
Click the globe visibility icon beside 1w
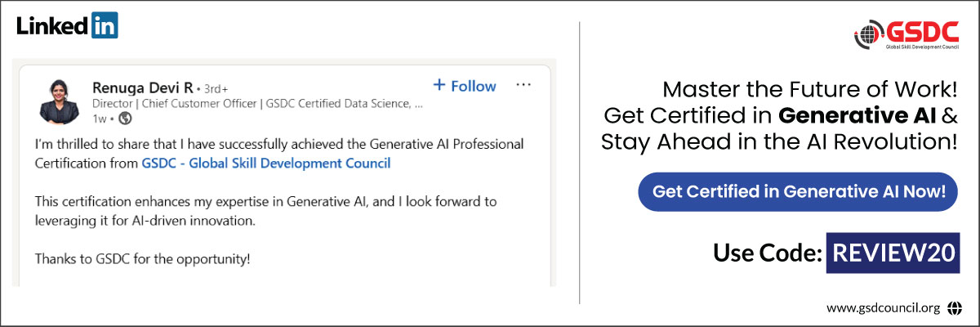pyautogui.click(x=125, y=119)
